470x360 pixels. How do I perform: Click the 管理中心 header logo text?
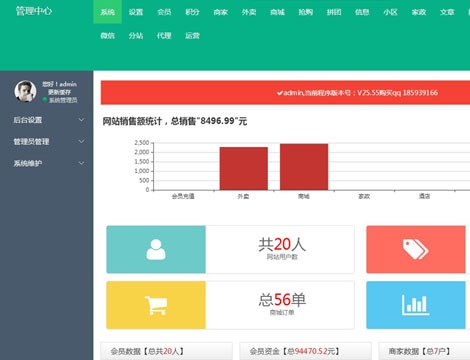[x=34, y=11]
